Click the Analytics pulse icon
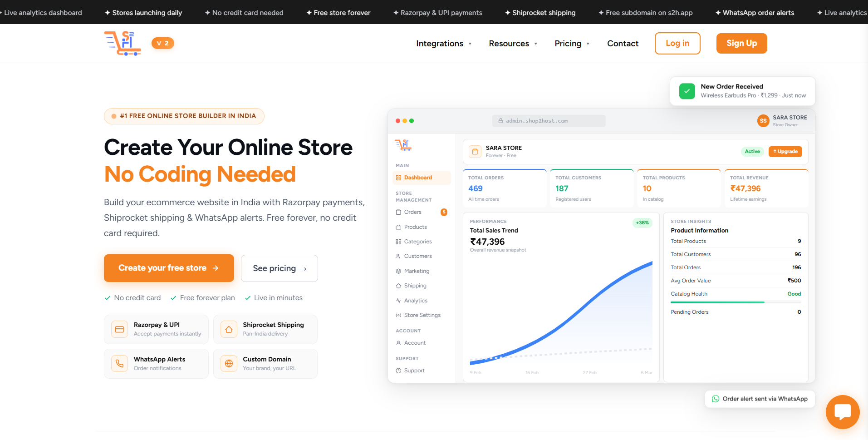 tap(398, 301)
